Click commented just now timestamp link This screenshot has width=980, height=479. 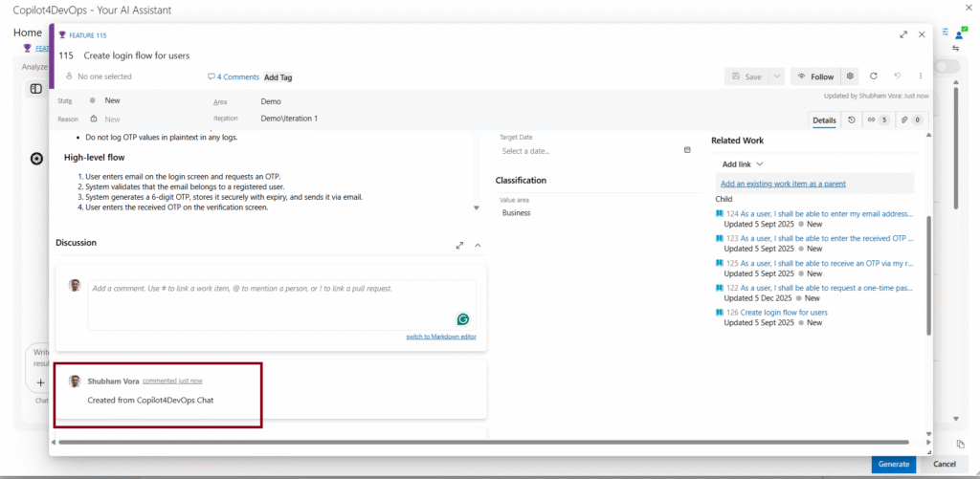pyautogui.click(x=172, y=381)
